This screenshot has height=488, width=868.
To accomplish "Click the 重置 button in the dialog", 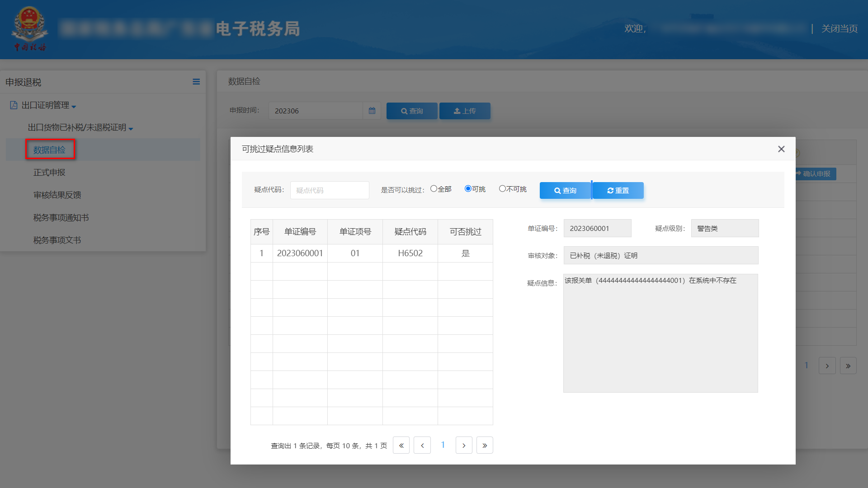I will click(x=618, y=191).
